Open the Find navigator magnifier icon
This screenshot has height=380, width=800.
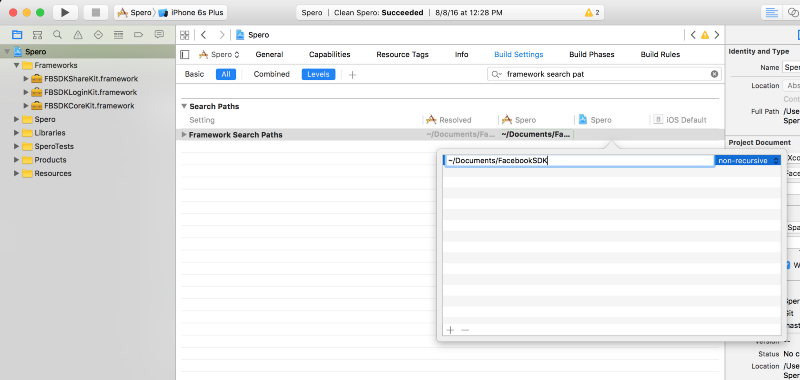pos(58,35)
